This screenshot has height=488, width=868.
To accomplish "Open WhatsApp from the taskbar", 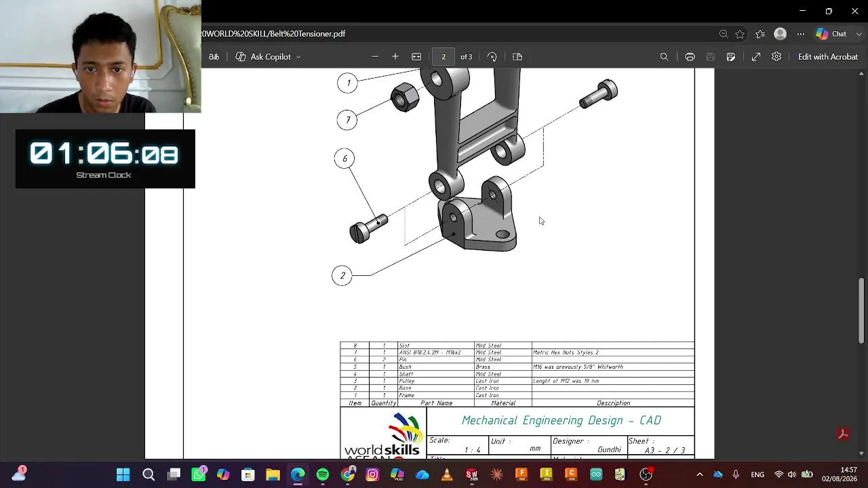I will (x=199, y=474).
